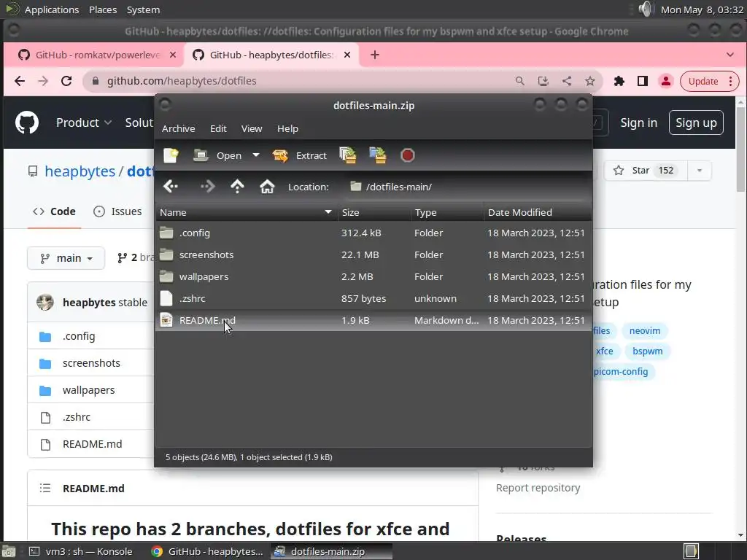Open the heapbytes owner link

tap(80, 171)
